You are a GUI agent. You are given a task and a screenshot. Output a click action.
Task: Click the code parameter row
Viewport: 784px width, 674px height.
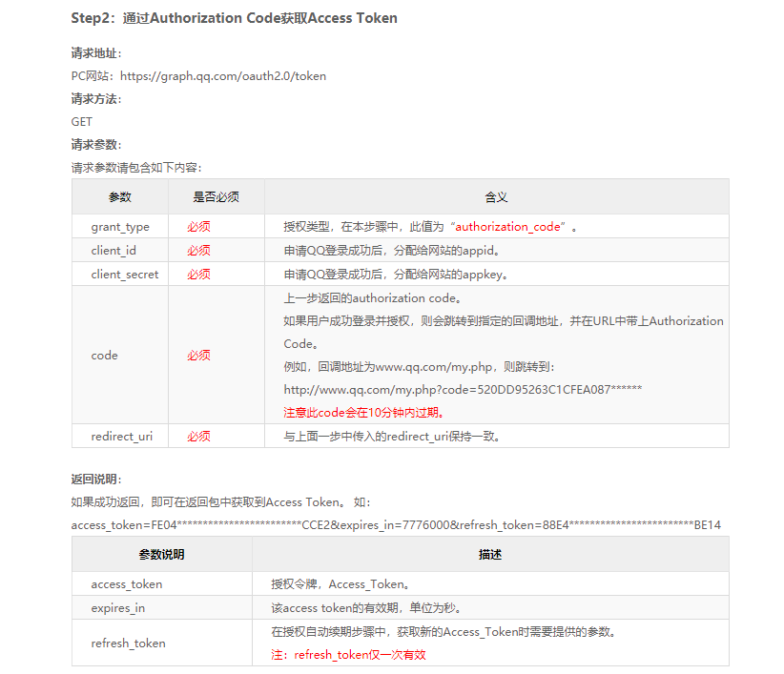pos(104,355)
